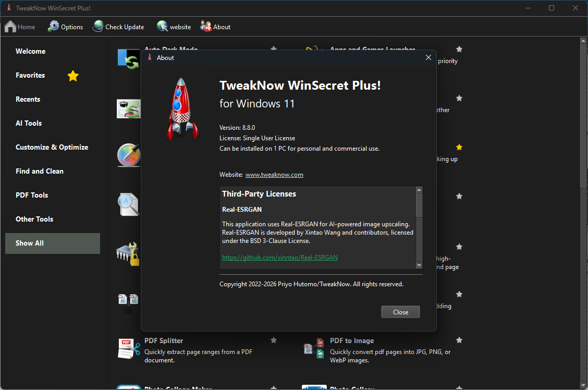Click the Copyright 2022-2026 line
Viewport: 588px width, 390px height.
311,284
